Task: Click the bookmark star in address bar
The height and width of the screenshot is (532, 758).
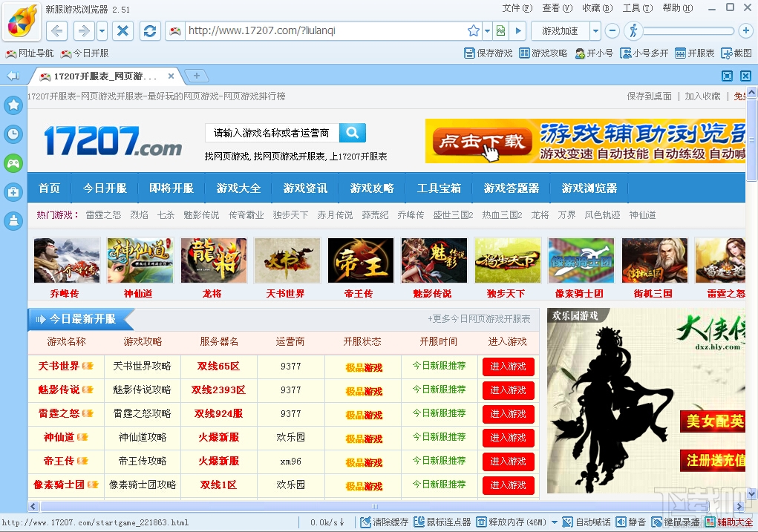Action: [473, 31]
